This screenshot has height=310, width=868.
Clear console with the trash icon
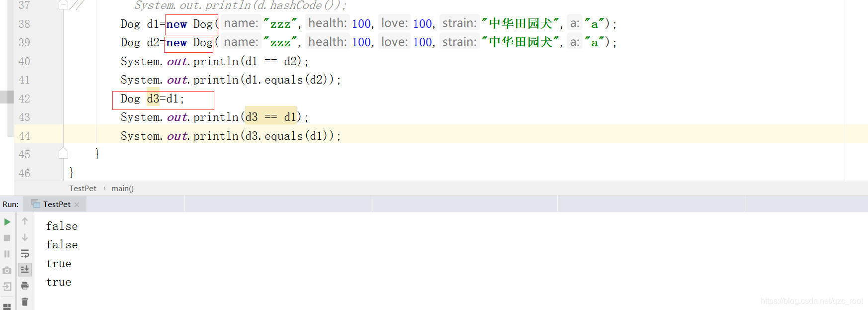click(25, 302)
